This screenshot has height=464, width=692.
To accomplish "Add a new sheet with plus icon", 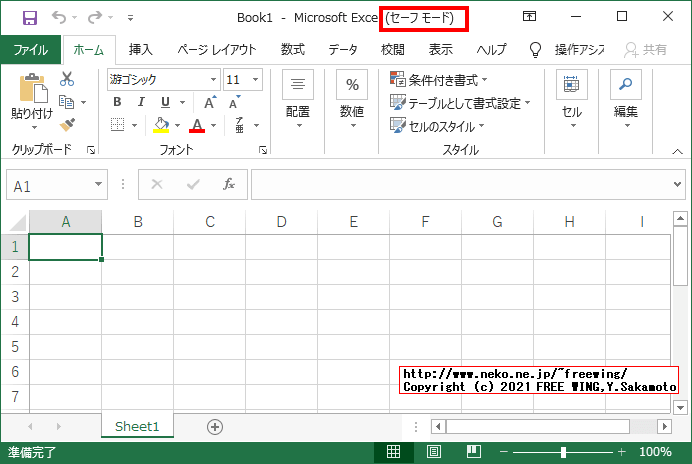I will (215, 427).
